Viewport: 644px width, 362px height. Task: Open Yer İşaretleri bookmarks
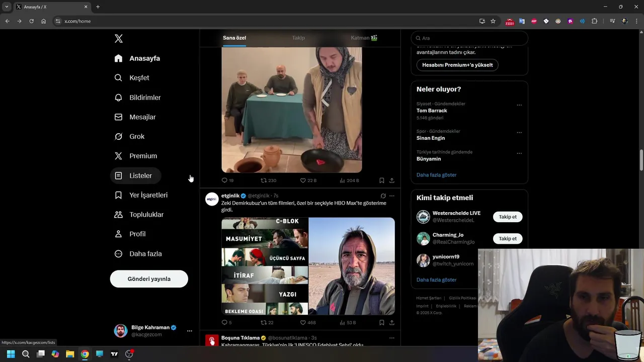(x=141, y=195)
